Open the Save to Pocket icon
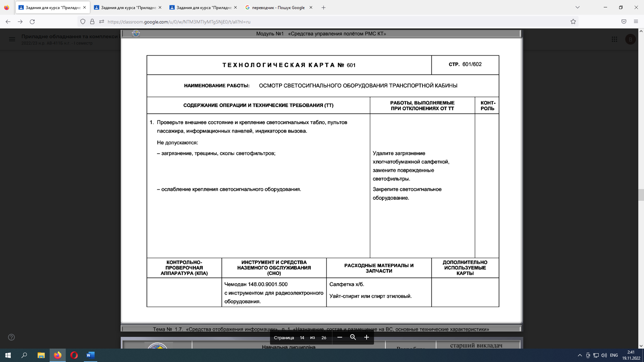Screen dimensions: 644x362 pyautogui.click(x=624, y=22)
